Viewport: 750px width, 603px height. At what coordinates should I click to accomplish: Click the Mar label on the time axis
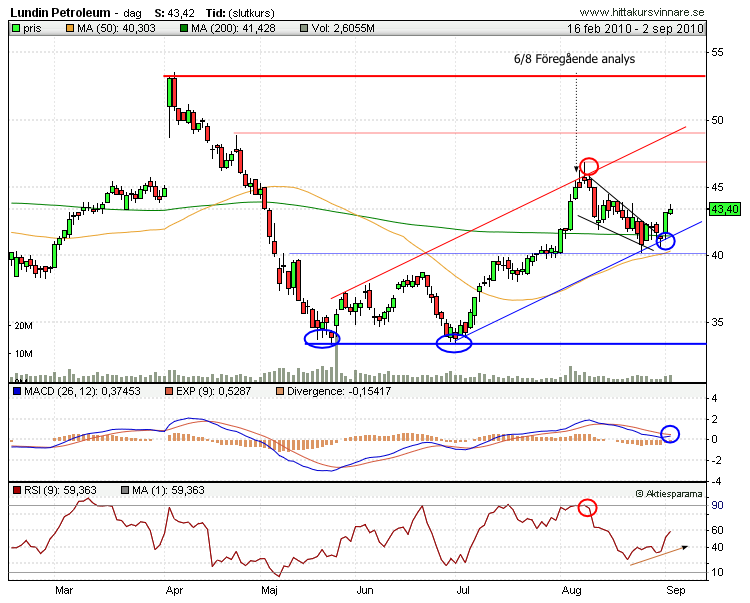coord(64,590)
